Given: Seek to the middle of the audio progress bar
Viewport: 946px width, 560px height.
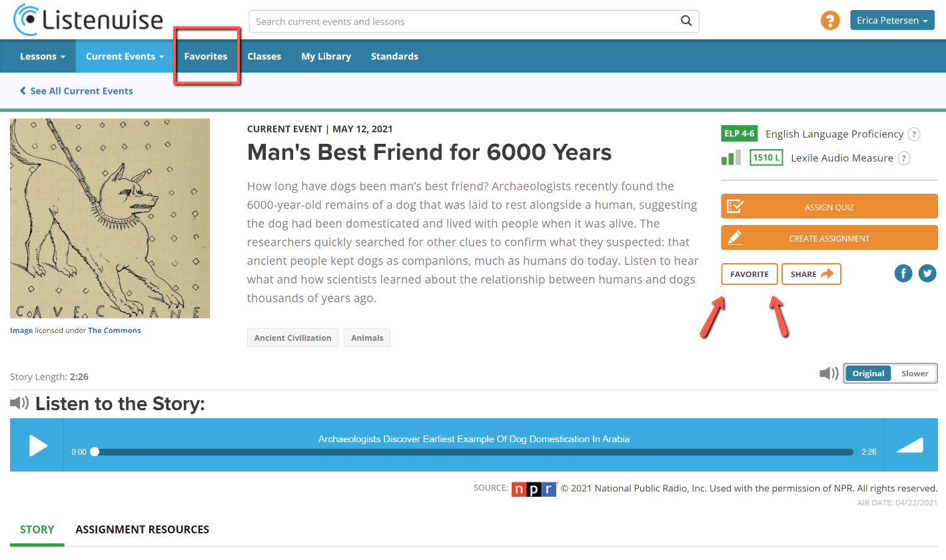Looking at the screenshot, I should (x=474, y=451).
